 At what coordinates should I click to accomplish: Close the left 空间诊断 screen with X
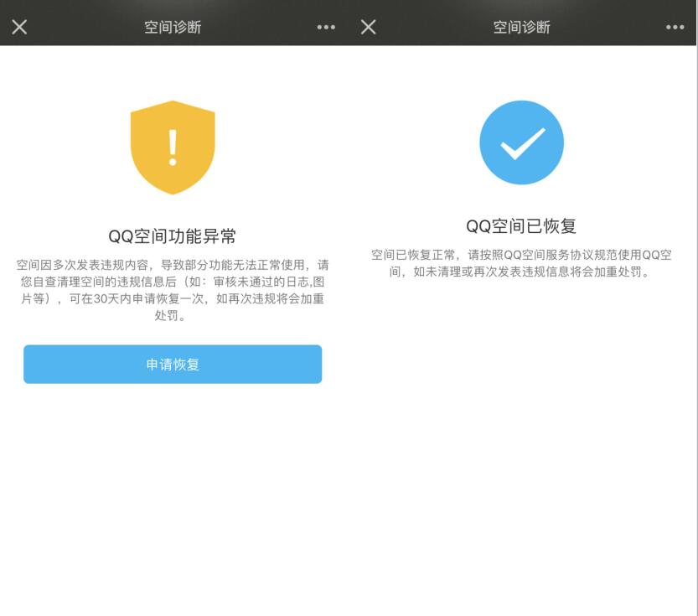pyautogui.click(x=19, y=27)
